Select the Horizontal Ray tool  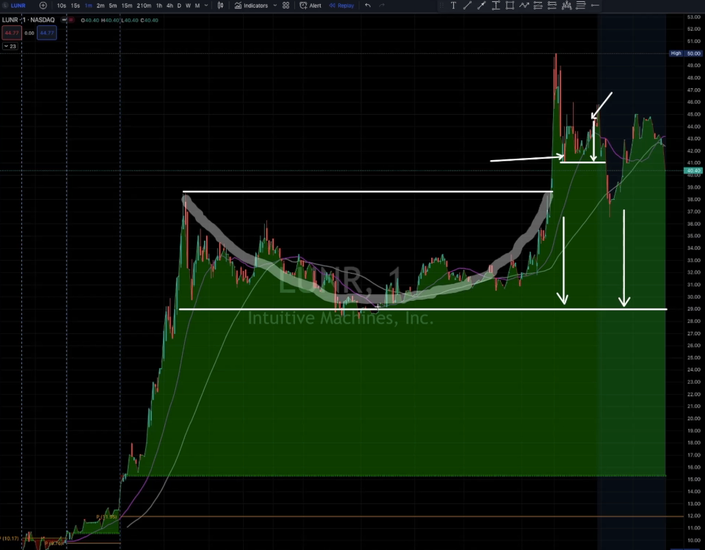pyautogui.click(x=595, y=5)
